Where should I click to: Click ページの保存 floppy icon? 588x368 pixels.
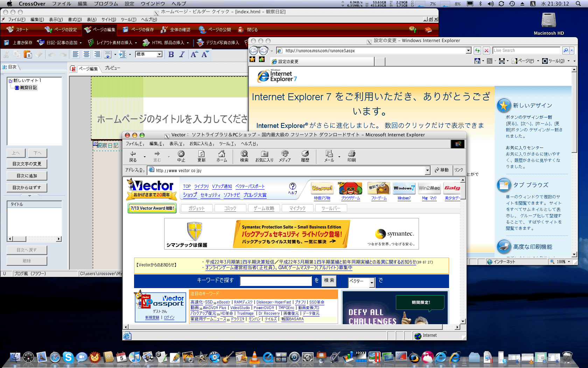click(x=125, y=30)
